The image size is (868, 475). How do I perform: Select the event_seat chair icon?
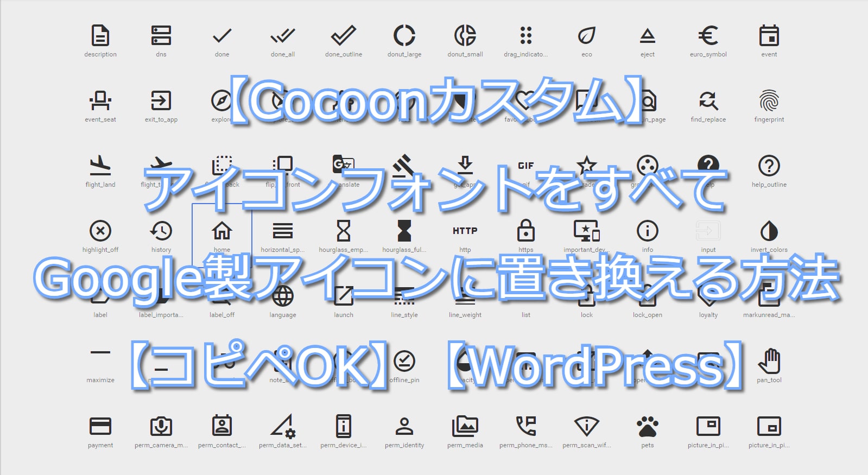coord(100,100)
